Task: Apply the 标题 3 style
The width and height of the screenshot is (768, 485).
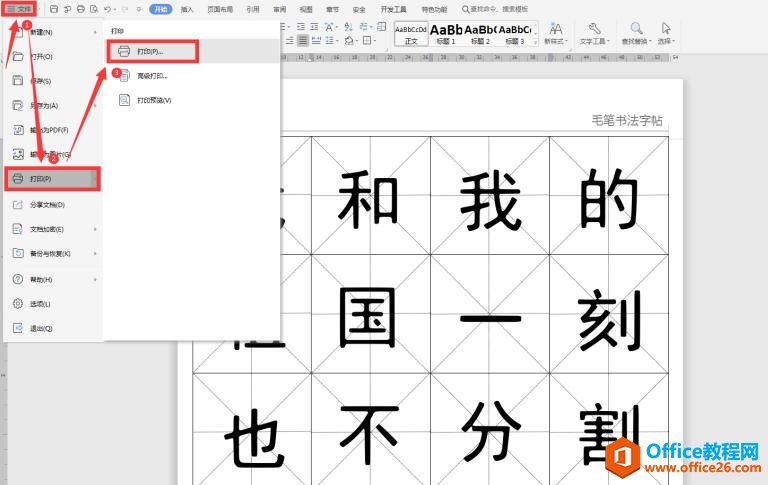Action: coord(514,34)
